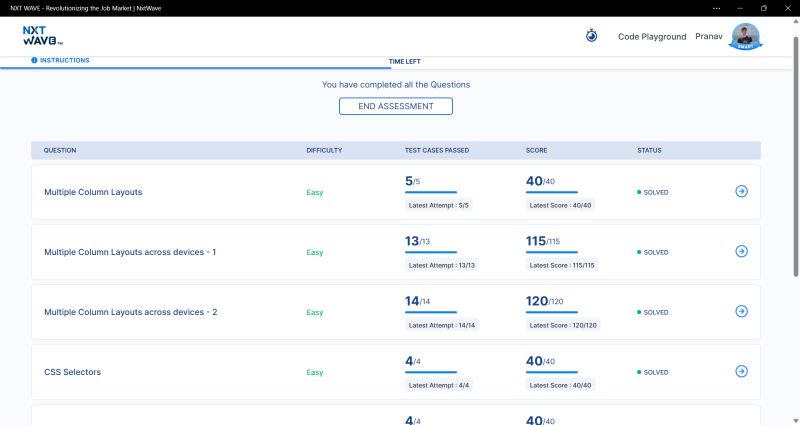Open arrow for CSS Selectors question
This screenshot has height=425, width=800.
pyautogui.click(x=741, y=371)
